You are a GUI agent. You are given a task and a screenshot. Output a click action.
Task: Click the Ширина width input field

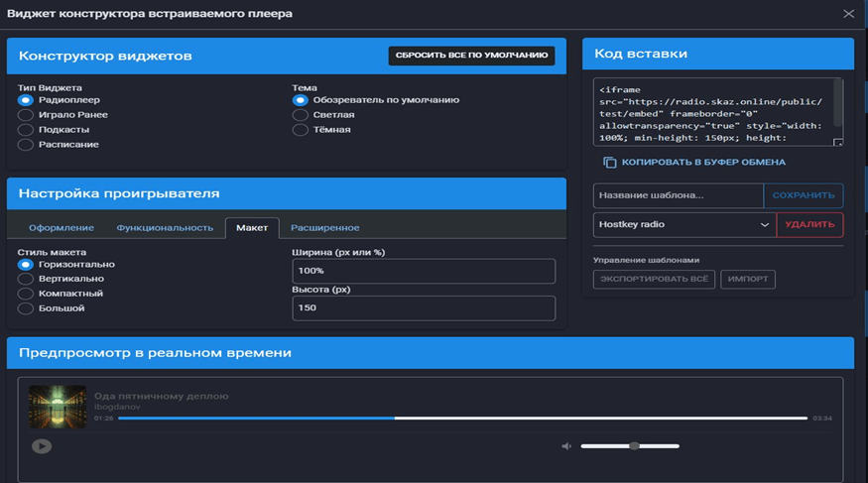(x=424, y=271)
